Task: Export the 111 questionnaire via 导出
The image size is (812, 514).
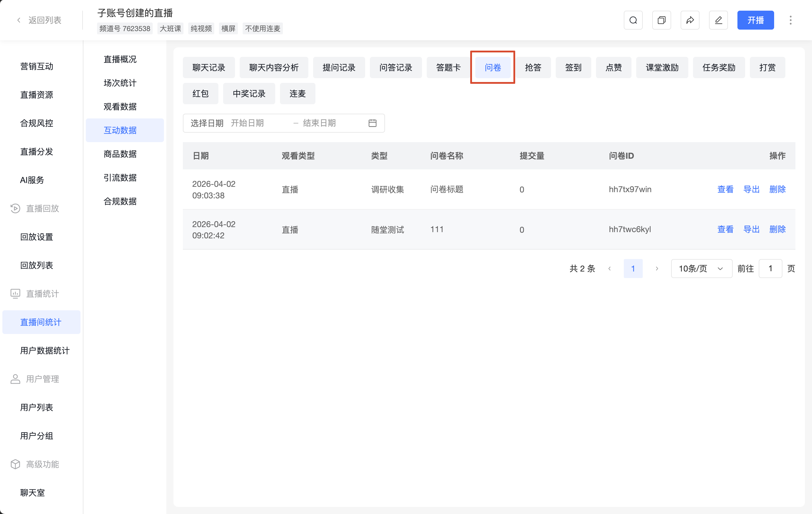Action: click(x=751, y=229)
